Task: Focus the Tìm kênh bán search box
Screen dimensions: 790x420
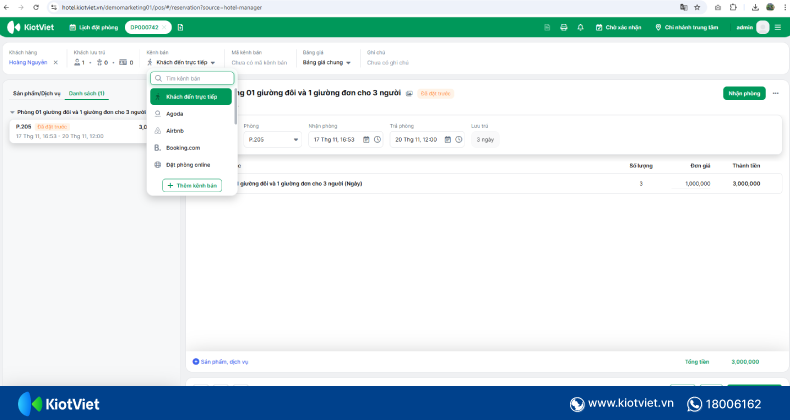Action: pyautogui.click(x=192, y=79)
